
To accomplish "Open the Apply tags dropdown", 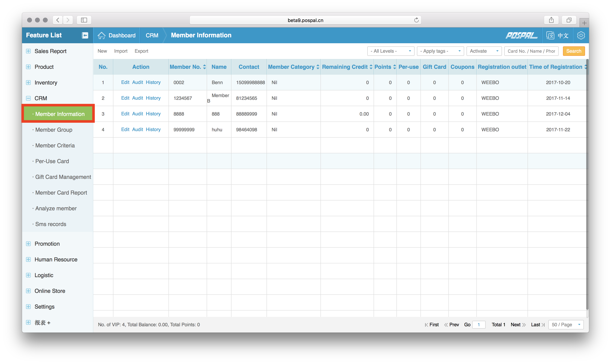I will [x=440, y=51].
